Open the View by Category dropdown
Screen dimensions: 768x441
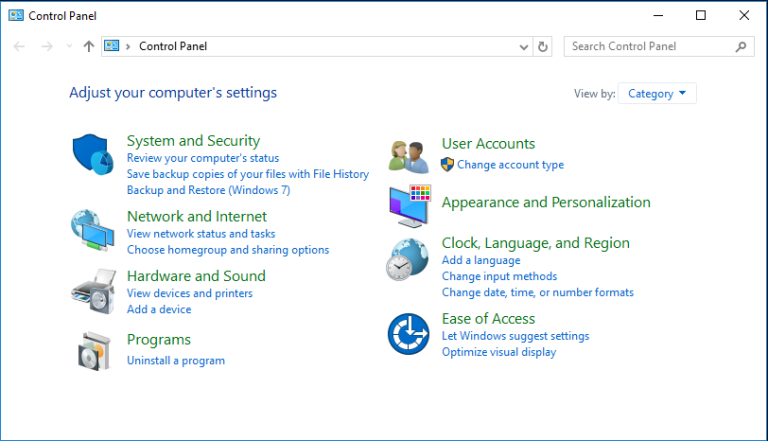pos(657,94)
